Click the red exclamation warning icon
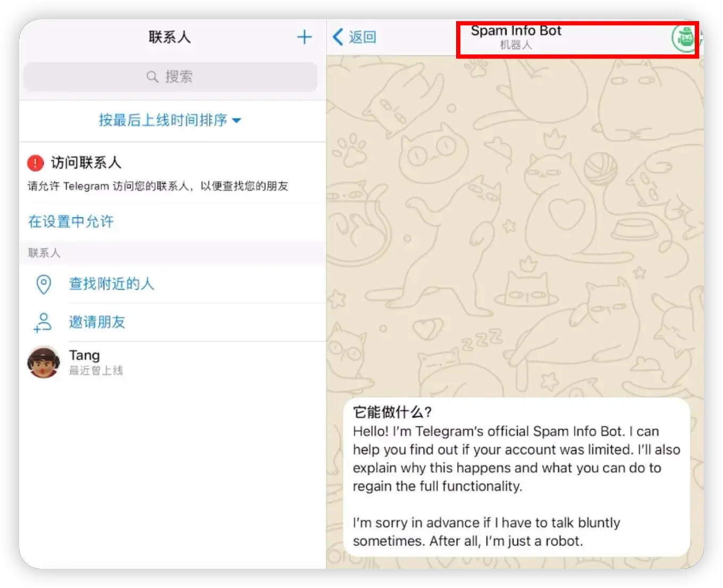This screenshot has width=723, height=588. point(35,163)
